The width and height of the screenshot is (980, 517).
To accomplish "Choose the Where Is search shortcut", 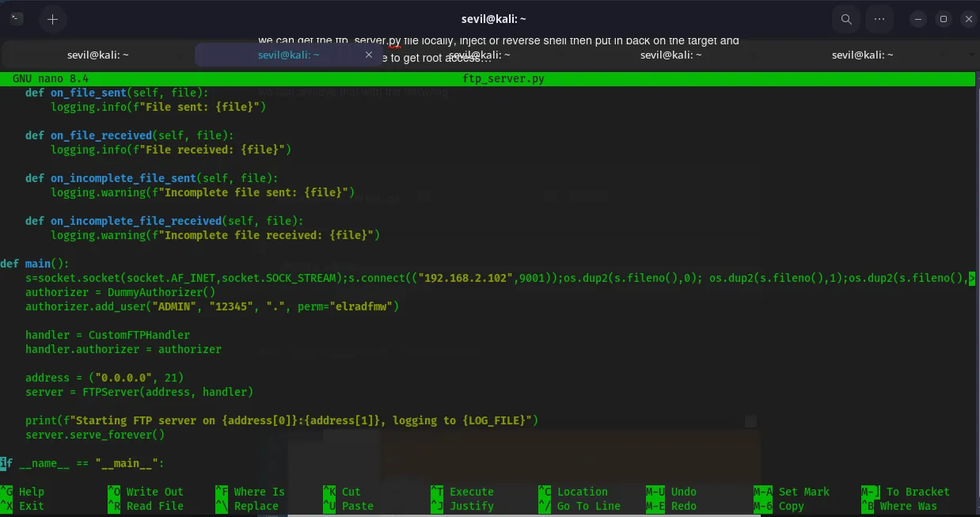I will point(259,492).
